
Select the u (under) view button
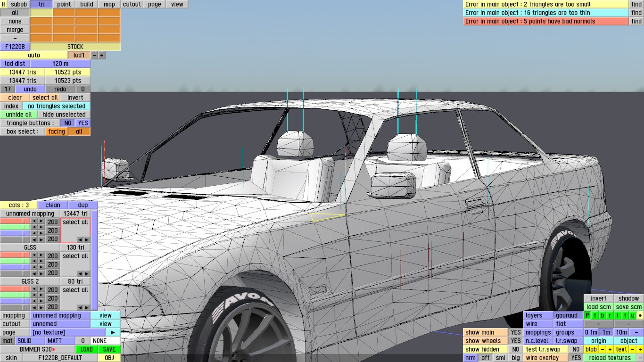click(x=633, y=315)
